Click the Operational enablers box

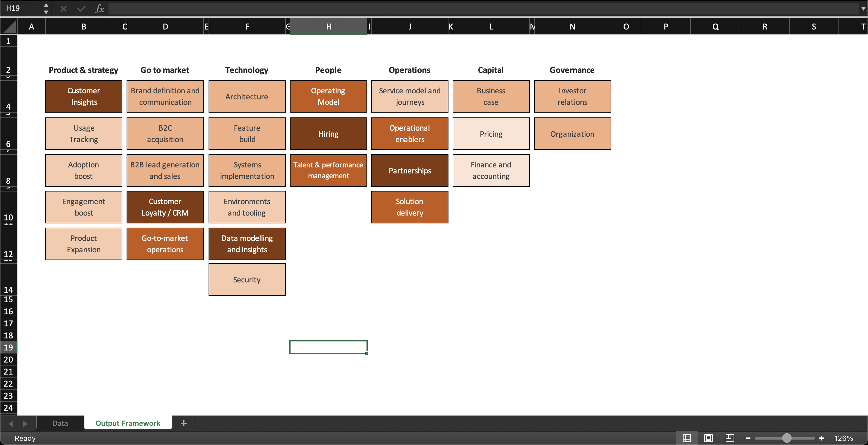[x=410, y=134]
